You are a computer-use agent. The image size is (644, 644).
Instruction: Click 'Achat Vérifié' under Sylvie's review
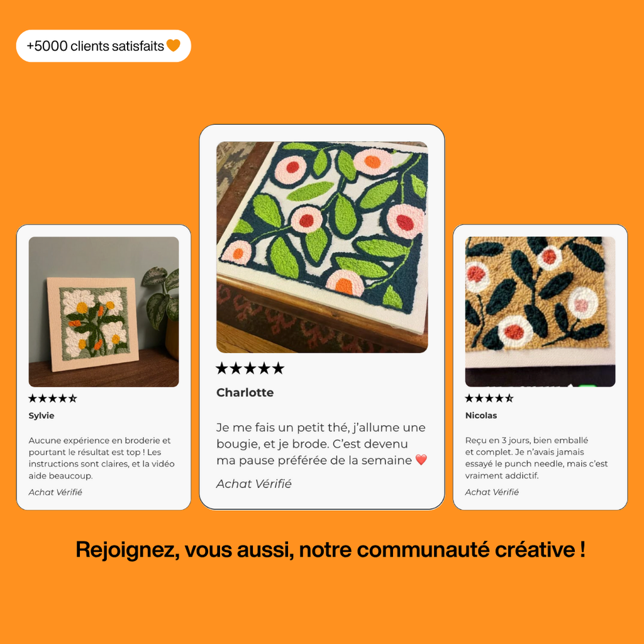click(55, 492)
